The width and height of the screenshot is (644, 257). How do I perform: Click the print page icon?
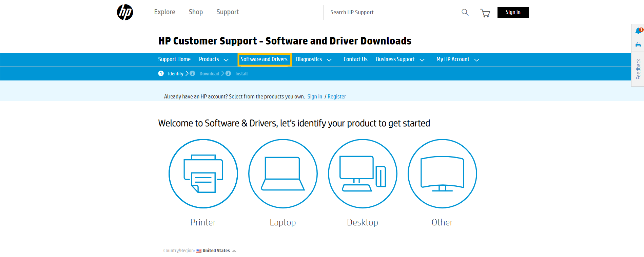pyautogui.click(x=638, y=45)
